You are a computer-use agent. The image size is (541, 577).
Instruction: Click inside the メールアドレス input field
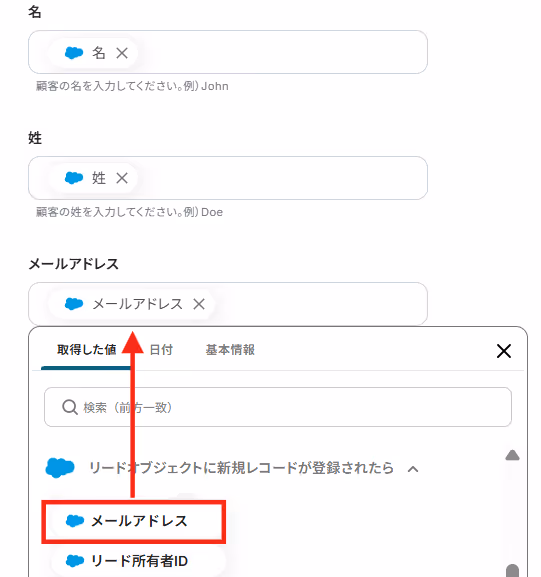(228, 304)
